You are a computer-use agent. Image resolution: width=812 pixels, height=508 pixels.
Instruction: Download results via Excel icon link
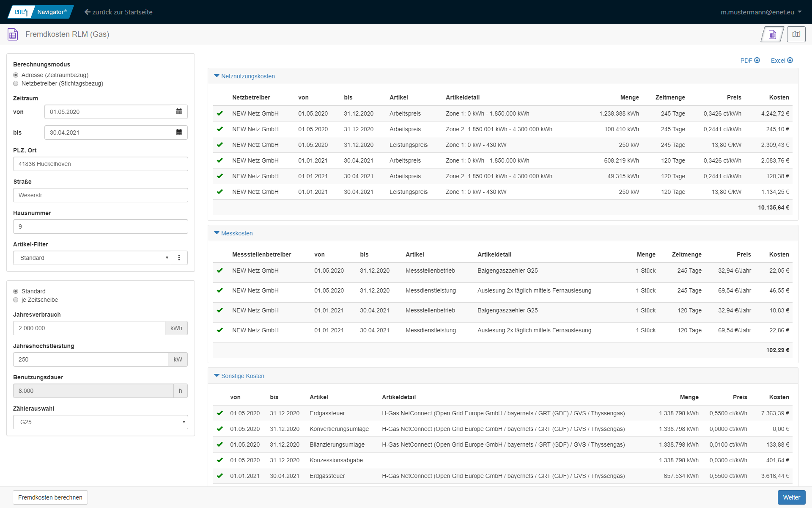coord(782,61)
